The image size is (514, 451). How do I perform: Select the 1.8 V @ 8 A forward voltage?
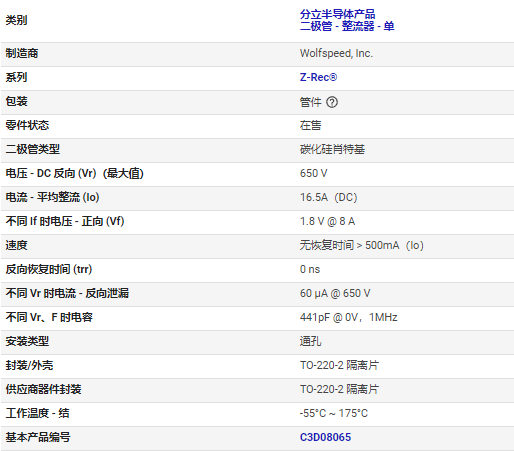[327, 221]
